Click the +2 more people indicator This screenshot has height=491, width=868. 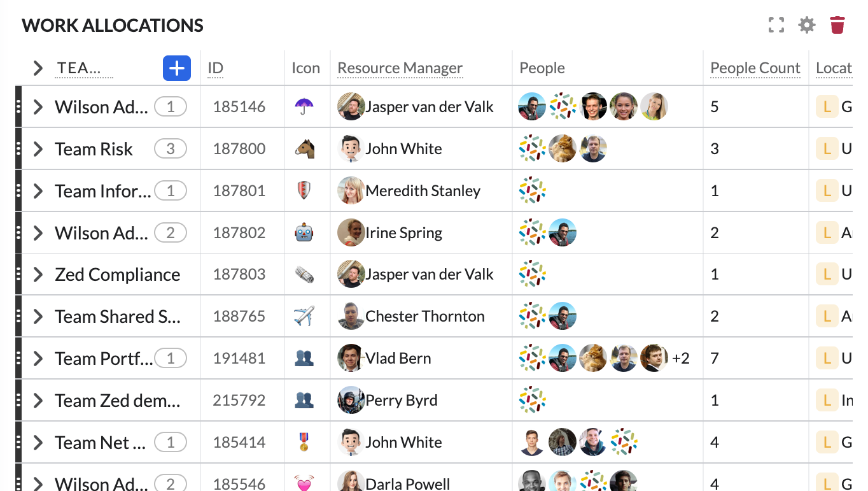[x=681, y=359]
